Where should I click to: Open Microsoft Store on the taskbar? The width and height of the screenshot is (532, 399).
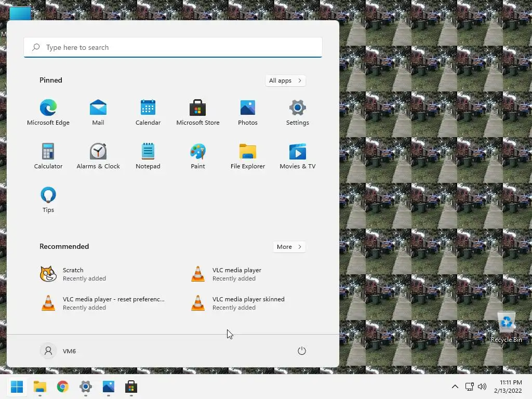(131, 387)
